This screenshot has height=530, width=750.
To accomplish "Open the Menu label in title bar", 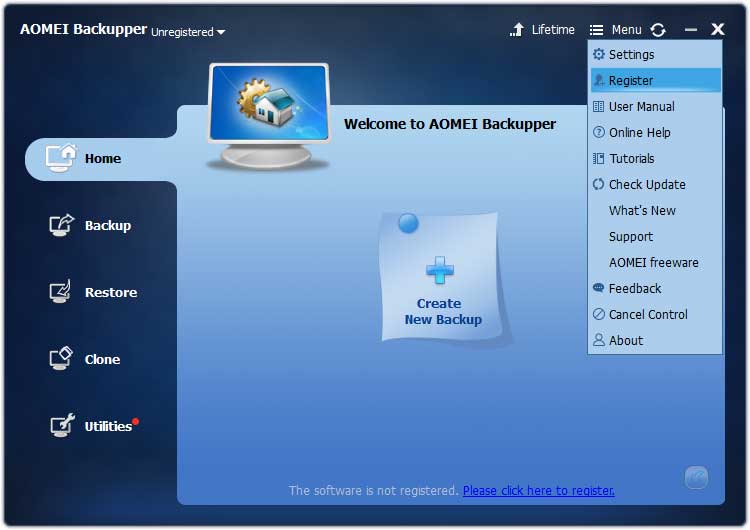I will click(627, 30).
